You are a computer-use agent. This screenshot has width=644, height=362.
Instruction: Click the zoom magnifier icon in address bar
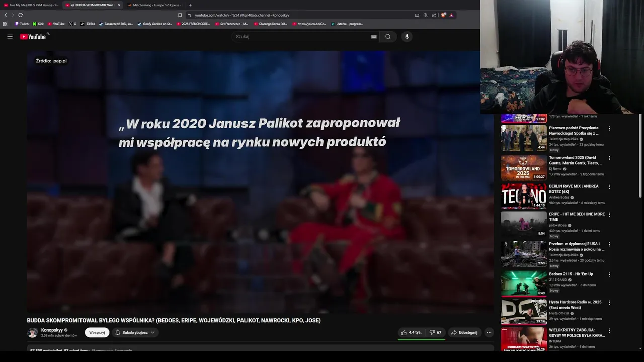tap(425, 15)
